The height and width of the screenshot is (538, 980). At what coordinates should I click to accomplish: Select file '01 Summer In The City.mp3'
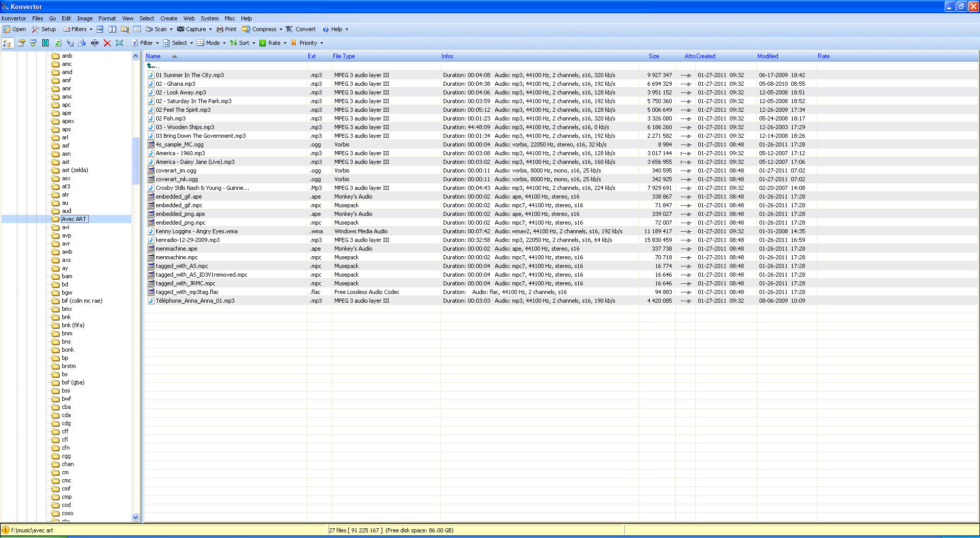(190, 75)
